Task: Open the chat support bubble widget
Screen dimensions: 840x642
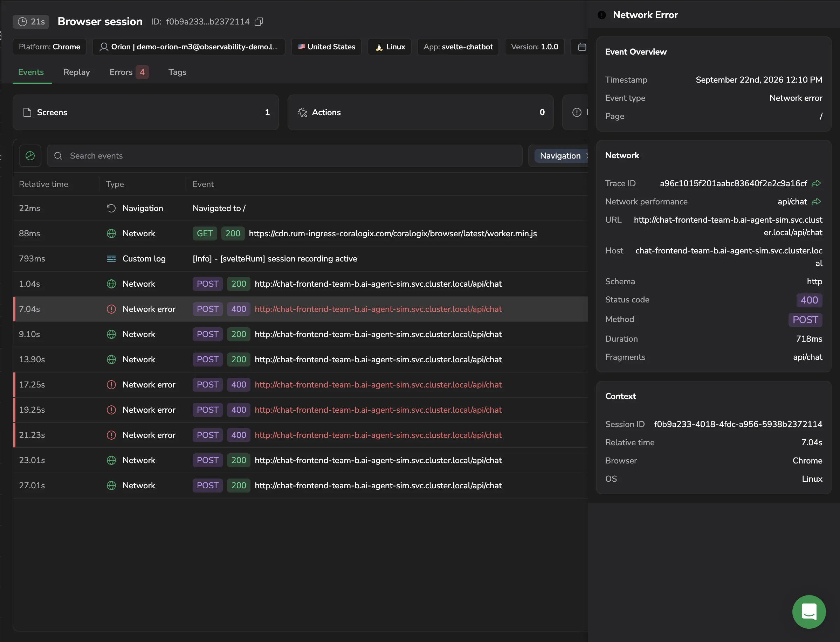Action: point(808,612)
